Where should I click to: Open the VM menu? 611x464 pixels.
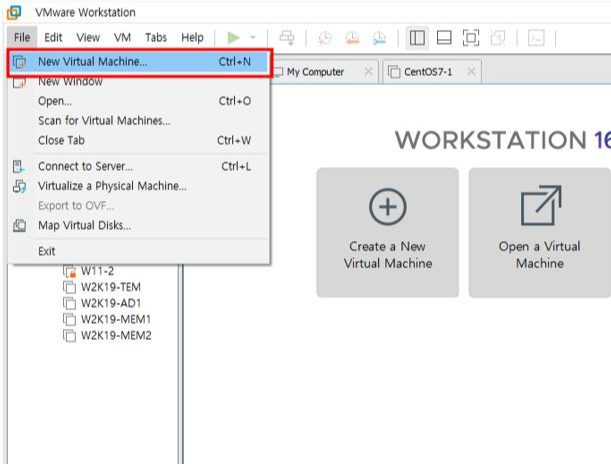pyautogui.click(x=122, y=37)
